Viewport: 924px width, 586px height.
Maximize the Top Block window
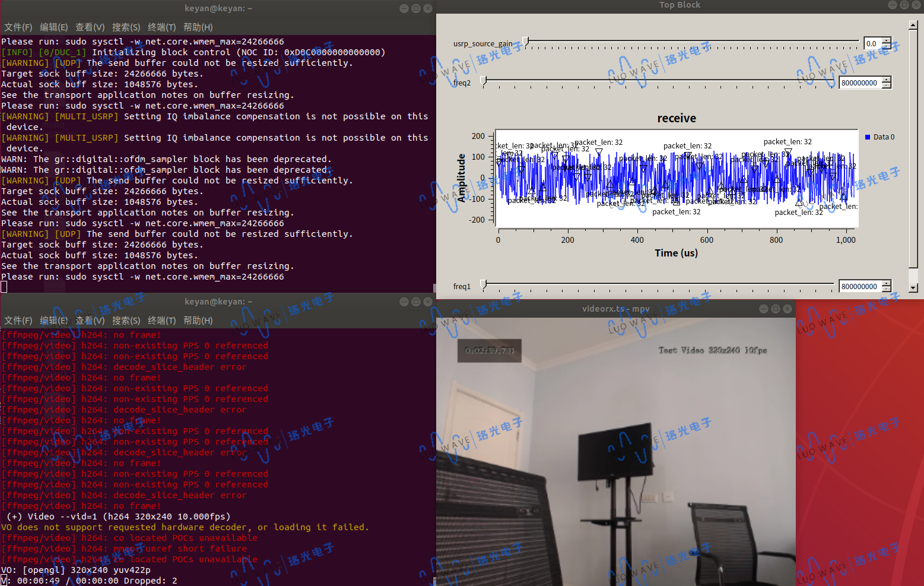tap(904, 5)
